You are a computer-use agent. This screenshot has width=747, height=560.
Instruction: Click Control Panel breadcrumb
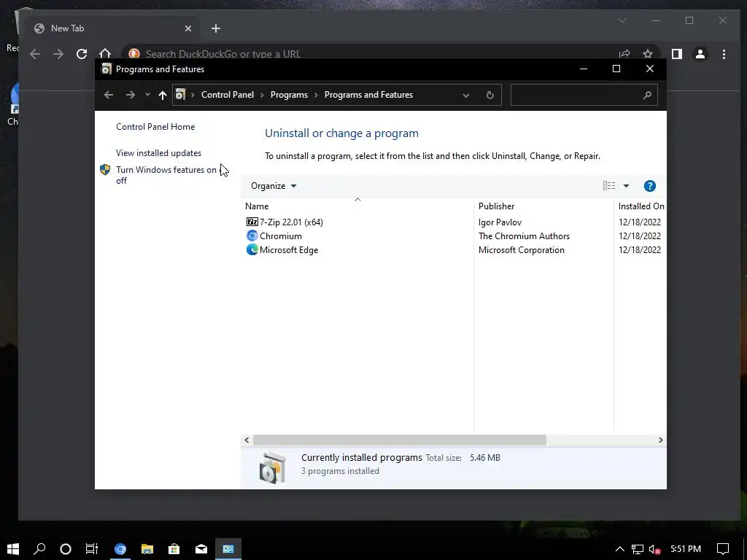tap(228, 95)
